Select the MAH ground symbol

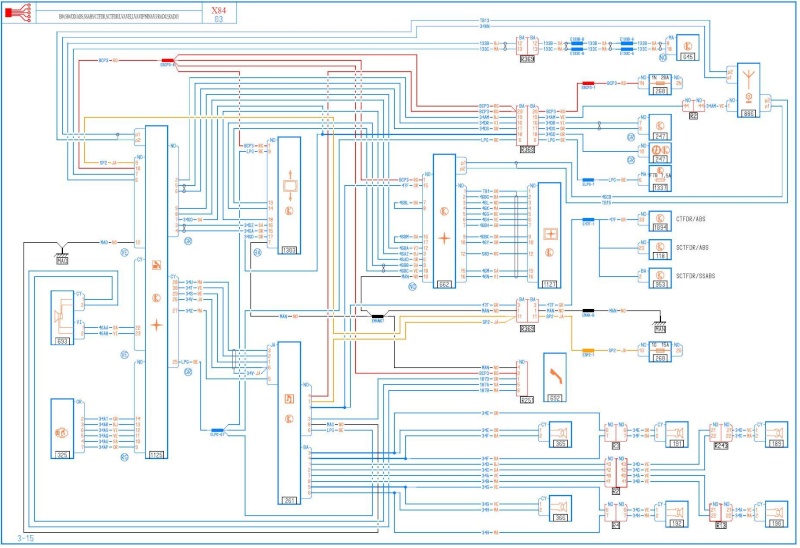tap(62, 257)
